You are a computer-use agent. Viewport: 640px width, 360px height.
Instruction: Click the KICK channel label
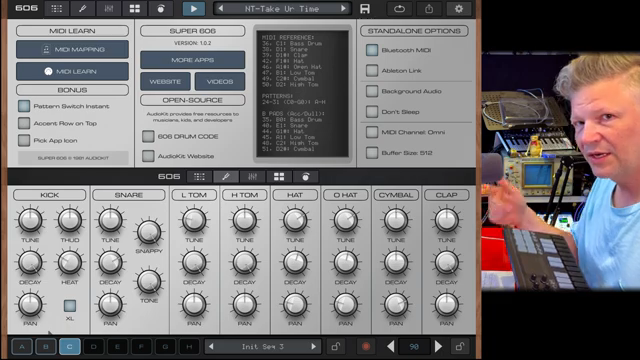50,195
